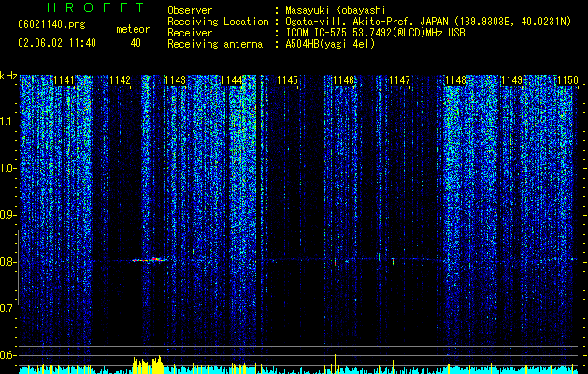This screenshot has width=588, height=374.
Task: Click the 0.9 frequency axis tick
Action: coord(8,215)
